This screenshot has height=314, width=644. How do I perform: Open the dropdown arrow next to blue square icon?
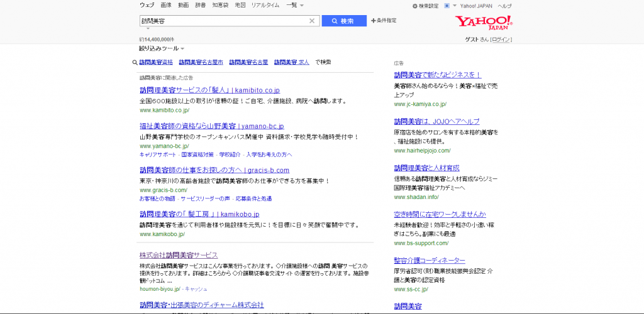(x=455, y=6)
